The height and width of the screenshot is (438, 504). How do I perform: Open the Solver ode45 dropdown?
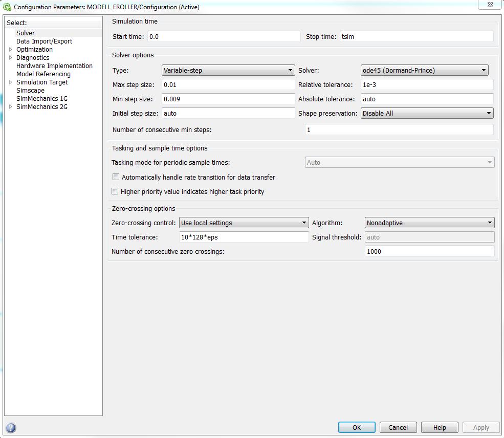424,70
